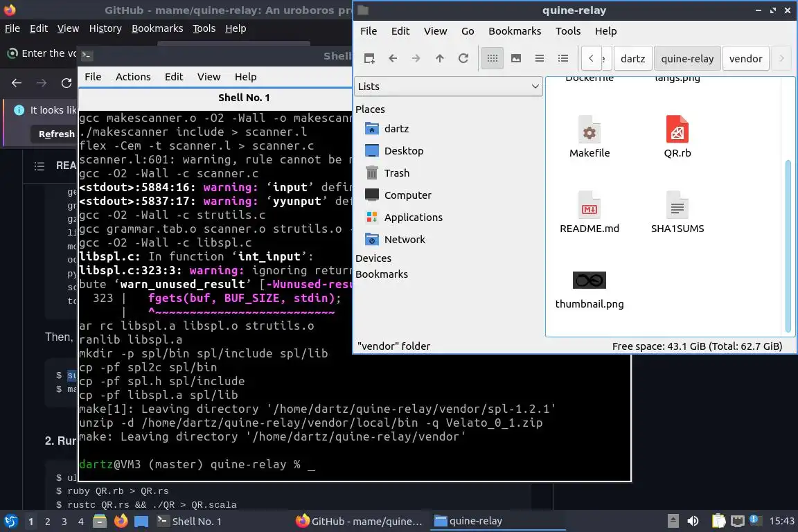Click the removable media eject tray icon
Viewport: 798px width, 532px height.
coord(673,522)
